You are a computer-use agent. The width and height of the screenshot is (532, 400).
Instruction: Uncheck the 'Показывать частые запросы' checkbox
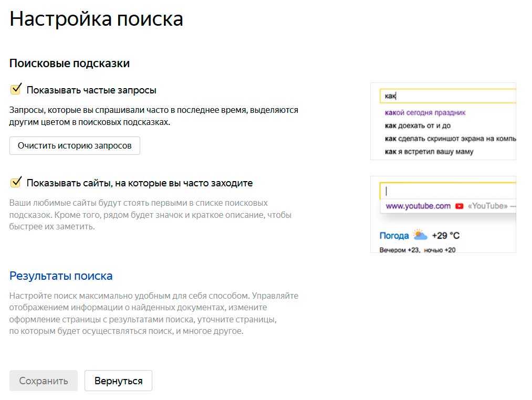pyautogui.click(x=16, y=89)
